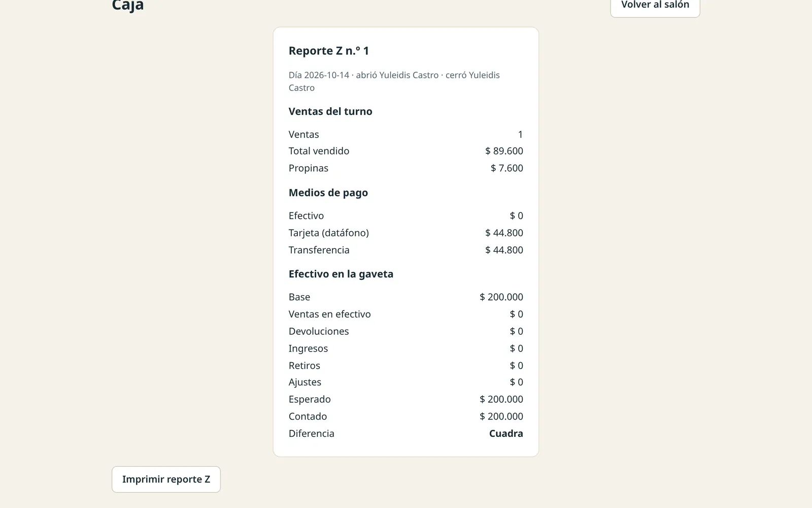
Task: Click the Esperado row label
Action: pos(310,399)
